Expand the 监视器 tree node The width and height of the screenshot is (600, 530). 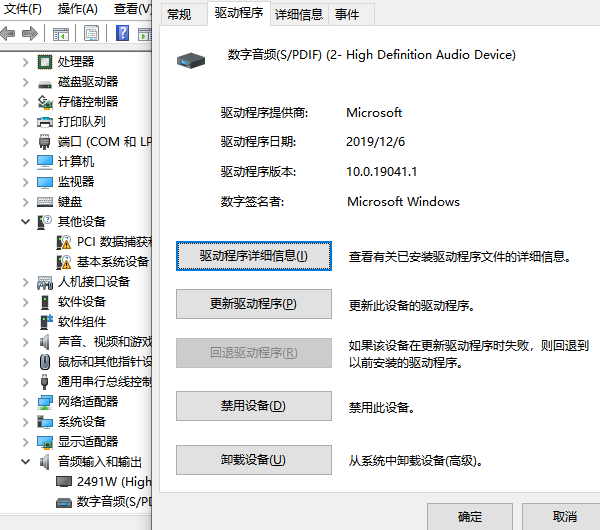click(25, 182)
